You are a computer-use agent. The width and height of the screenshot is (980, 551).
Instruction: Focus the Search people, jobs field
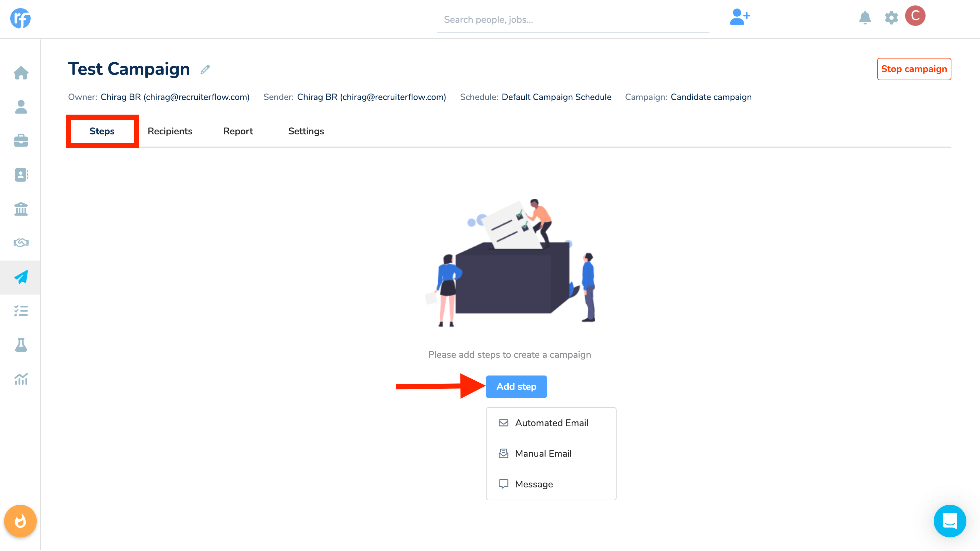point(573,20)
